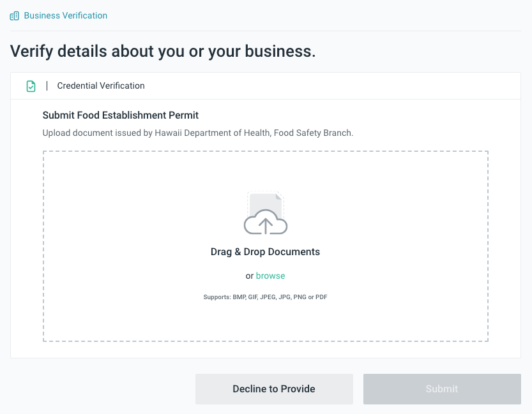Image resolution: width=532 pixels, height=414 pixels.
Task: Click the Credential Verification document-check icon
Action: click(x=31, y=86)
